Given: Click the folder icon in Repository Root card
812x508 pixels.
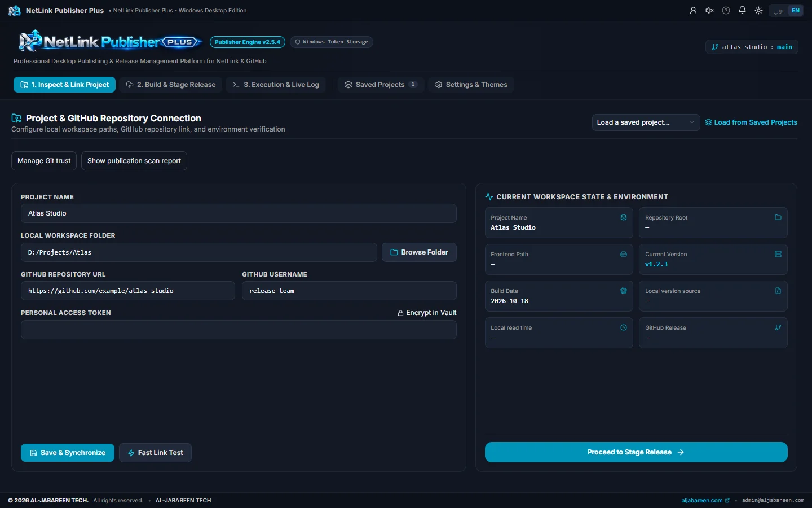Looking at the screenshot, I should pos(778,217).
